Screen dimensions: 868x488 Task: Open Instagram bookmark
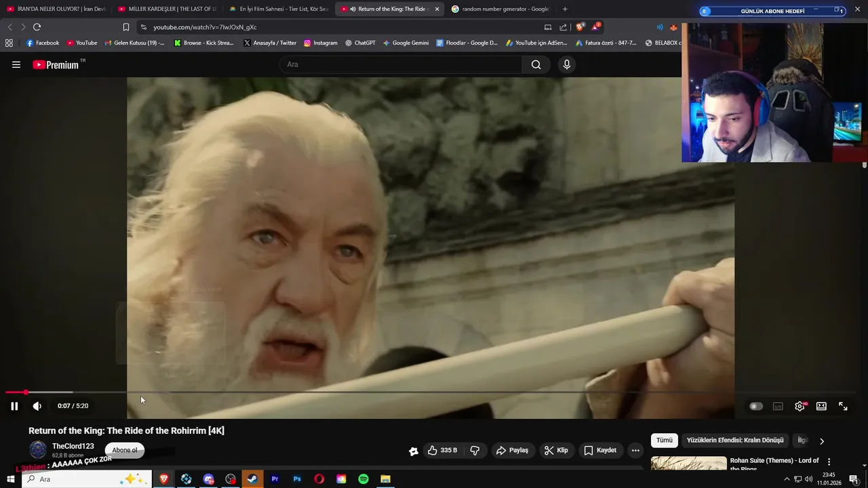[320, 43]
